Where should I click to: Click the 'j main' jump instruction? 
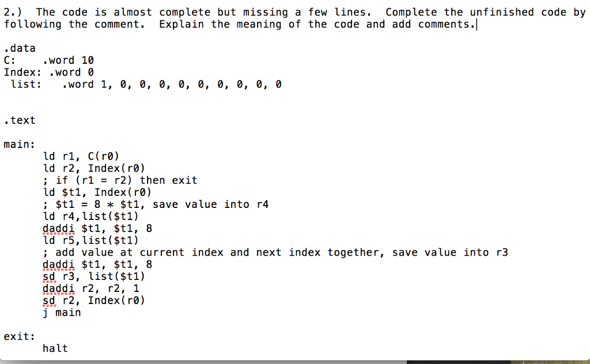tap(62, 313)
